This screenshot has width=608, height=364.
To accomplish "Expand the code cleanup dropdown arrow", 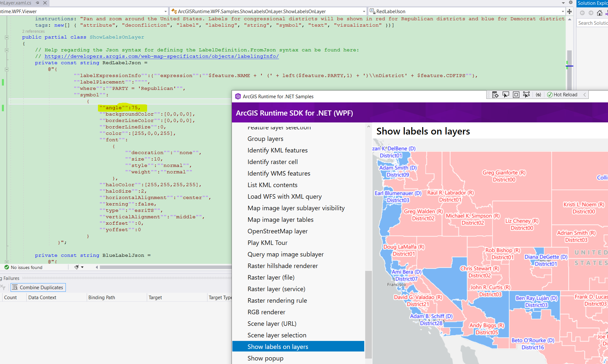I will tap(83, 267).
